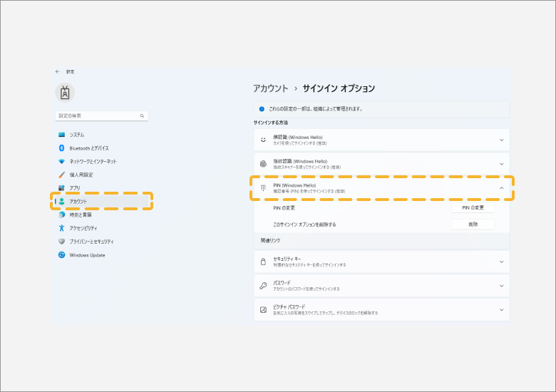
Task: Click the PIN keypad icon
Action: (x=263, y=187)
